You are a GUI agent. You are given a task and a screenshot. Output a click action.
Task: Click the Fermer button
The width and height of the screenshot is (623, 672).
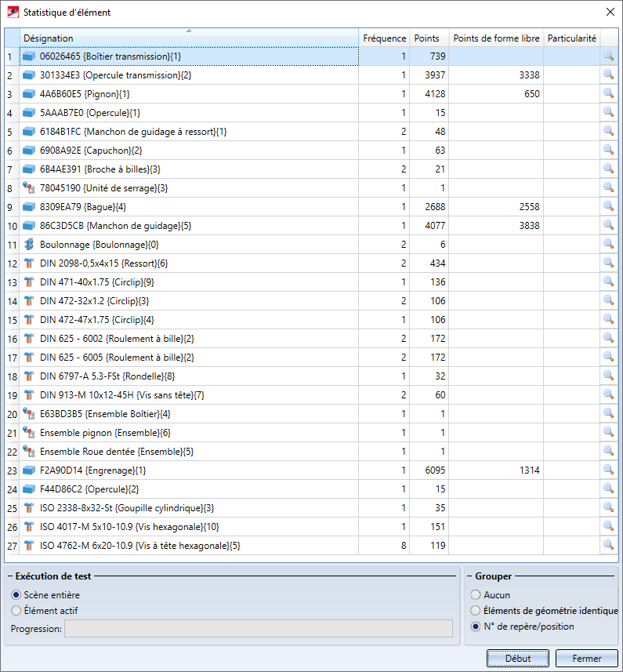587,659
